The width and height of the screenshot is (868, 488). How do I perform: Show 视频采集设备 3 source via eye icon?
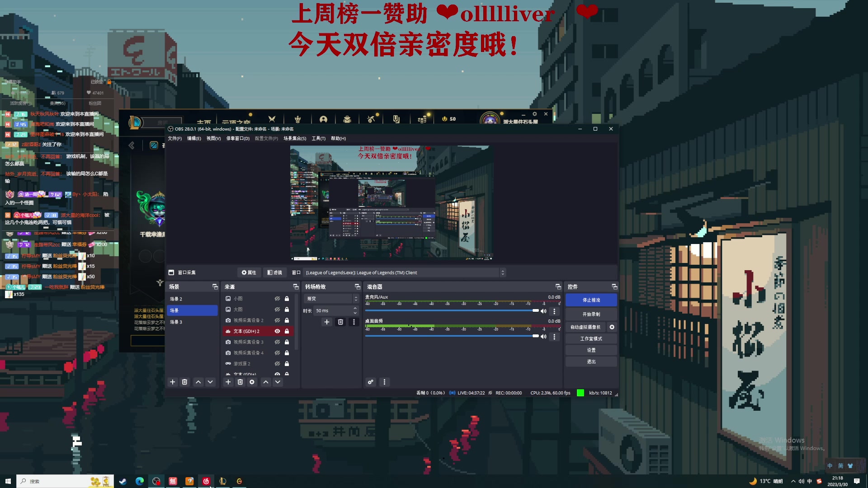pos(277,342)
